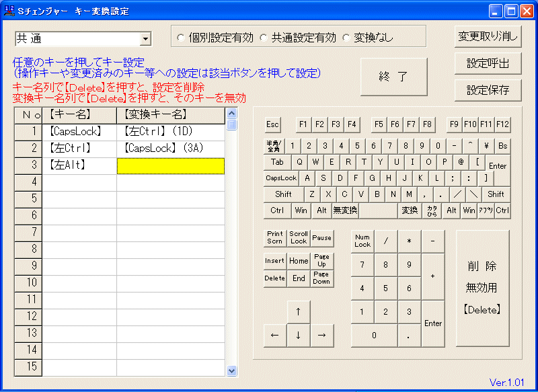This screenshot has width=538, height=392.
Task: Click the 設定保存 button
Action: (x=488, y=90)
